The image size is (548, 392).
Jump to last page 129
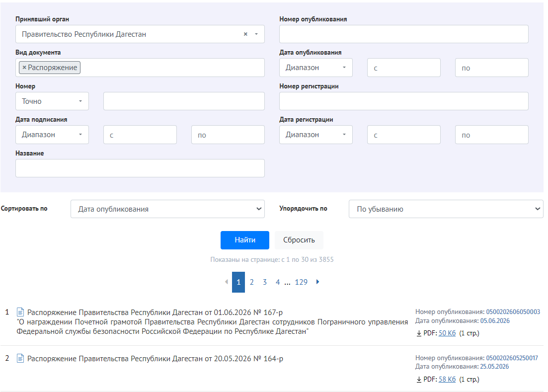pos(301,282)
